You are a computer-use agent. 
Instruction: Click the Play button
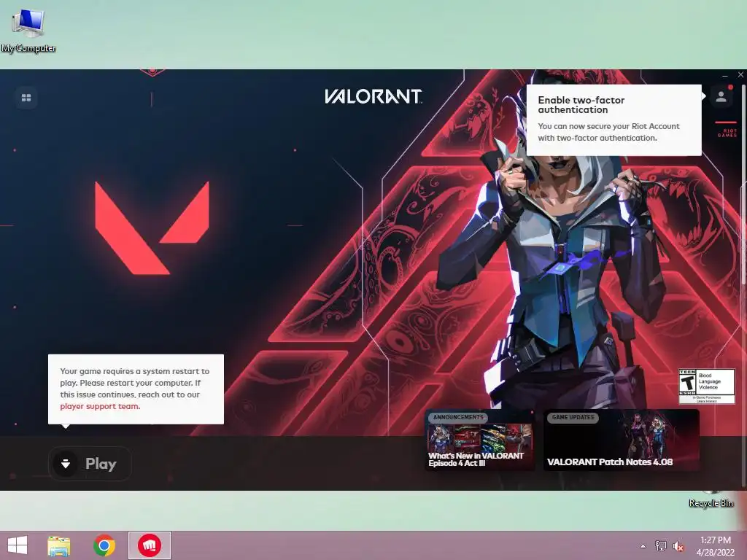pyautogui.click(x=90, y=463)
